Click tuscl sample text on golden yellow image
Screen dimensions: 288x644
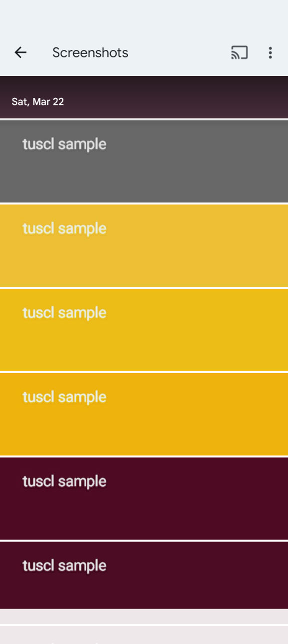[64, 313]
